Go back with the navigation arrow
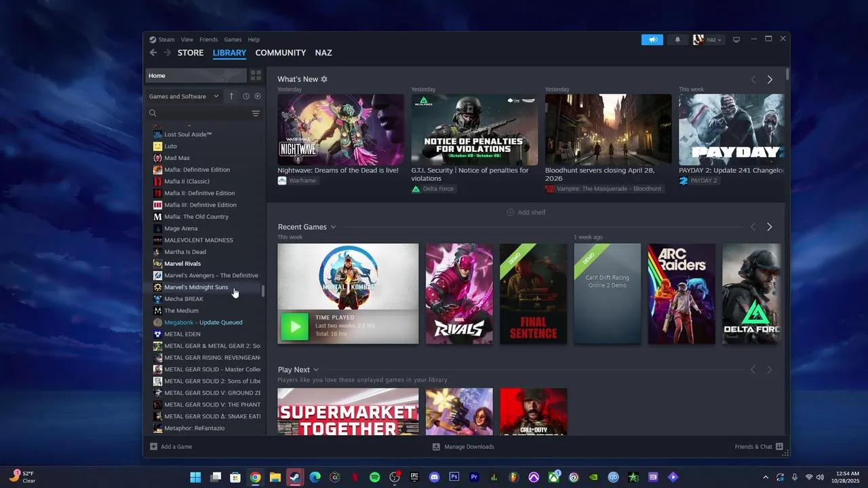This screenshot has width=868, height=488. (x=153, y=53)
